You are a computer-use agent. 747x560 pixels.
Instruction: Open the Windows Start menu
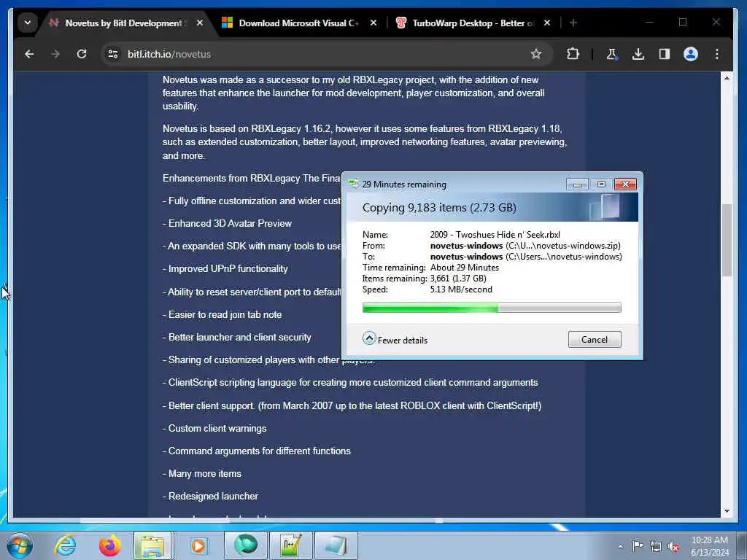pos(20,545)
